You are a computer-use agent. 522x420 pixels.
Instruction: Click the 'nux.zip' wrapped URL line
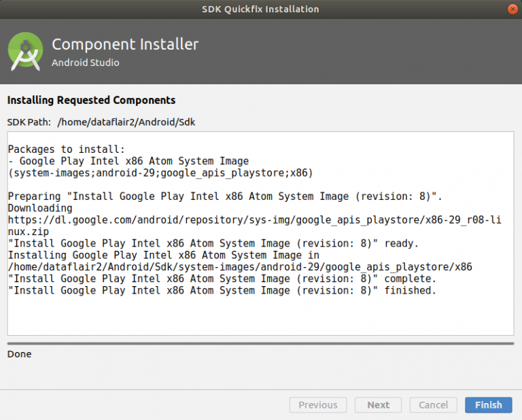point(29,232)
